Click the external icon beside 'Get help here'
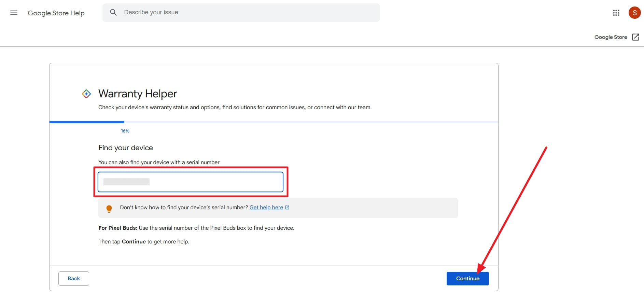This screenshot has width=644, height=296. (x=287, y=208)
